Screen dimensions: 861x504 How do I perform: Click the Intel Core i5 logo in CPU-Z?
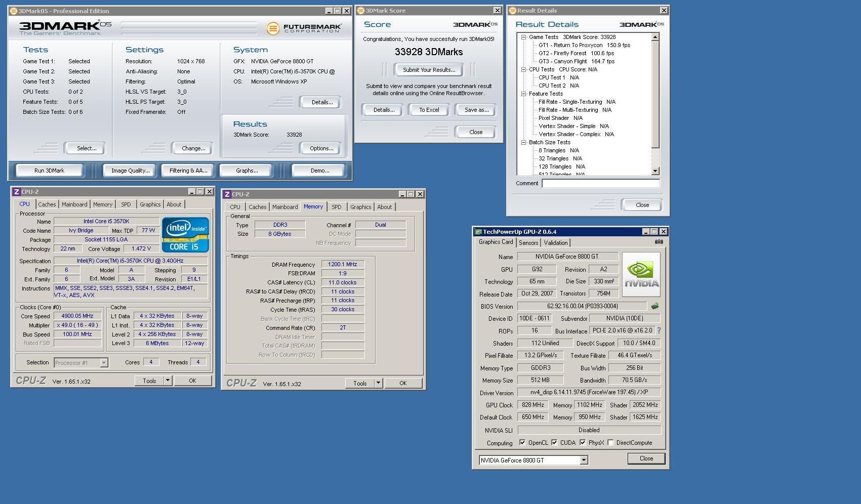coord(185,235)
